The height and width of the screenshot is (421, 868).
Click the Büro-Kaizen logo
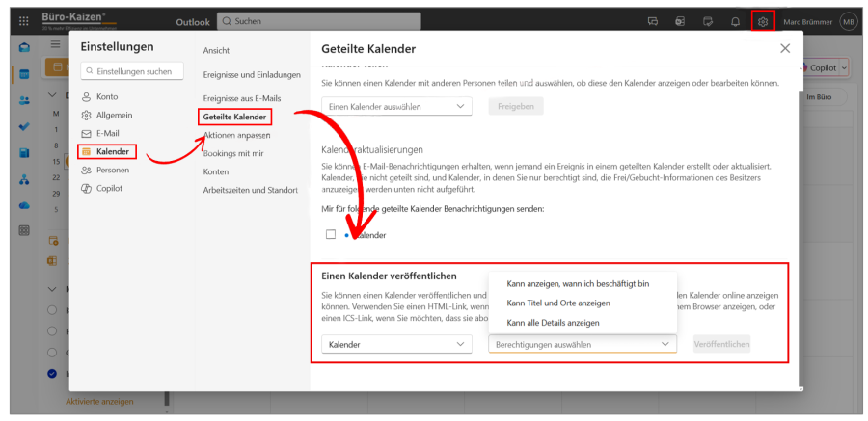click(79, 20)
